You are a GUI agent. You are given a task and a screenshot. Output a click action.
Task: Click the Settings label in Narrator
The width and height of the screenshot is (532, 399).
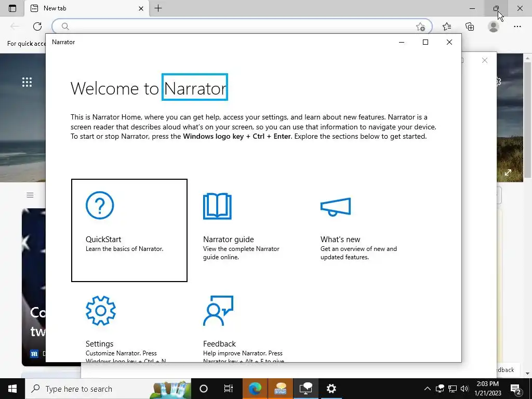point(99,344)
